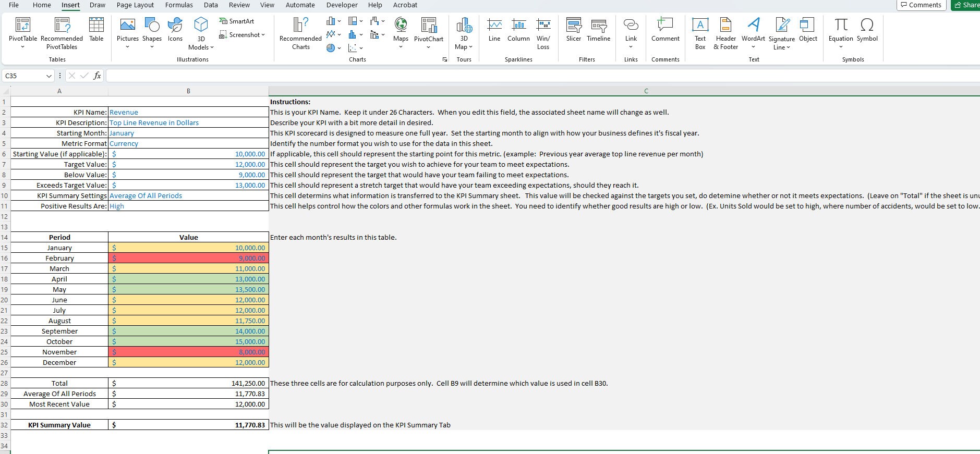The height and width of the screenshot is (454, 980).
Task: Click the 3D Models icon
Action: (201, 24)
